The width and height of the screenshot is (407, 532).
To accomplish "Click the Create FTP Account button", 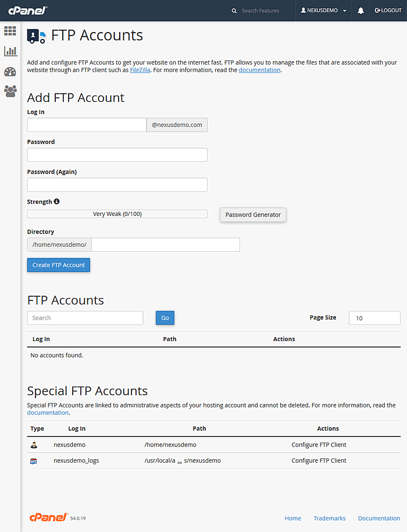I will click(59, 265).
